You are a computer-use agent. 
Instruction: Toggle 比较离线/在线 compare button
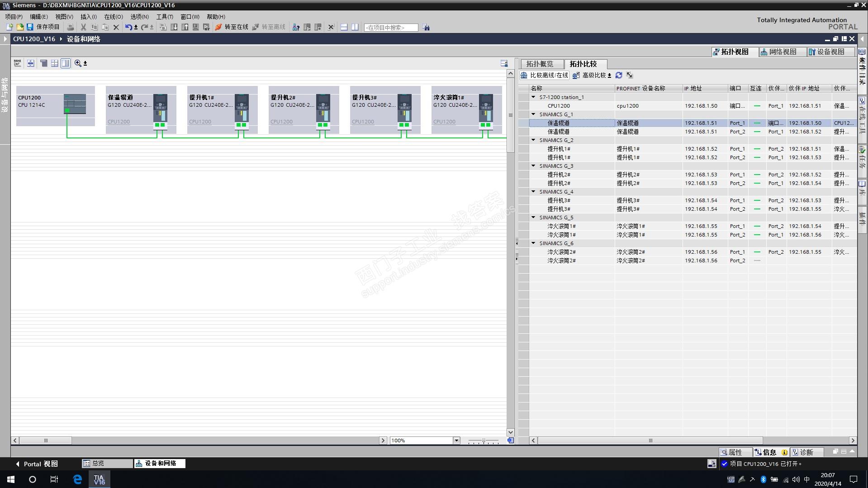pos(544,76)
